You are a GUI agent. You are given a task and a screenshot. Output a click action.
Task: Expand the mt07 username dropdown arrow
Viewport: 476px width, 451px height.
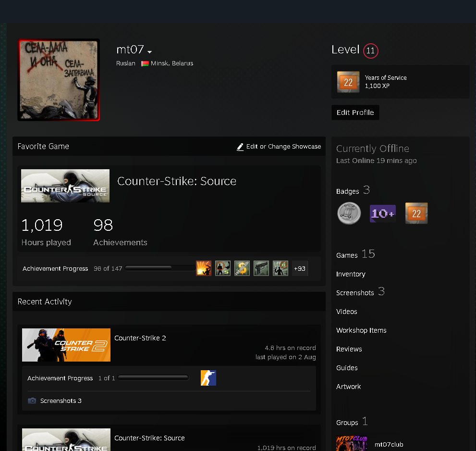click(x=150, y=52)
